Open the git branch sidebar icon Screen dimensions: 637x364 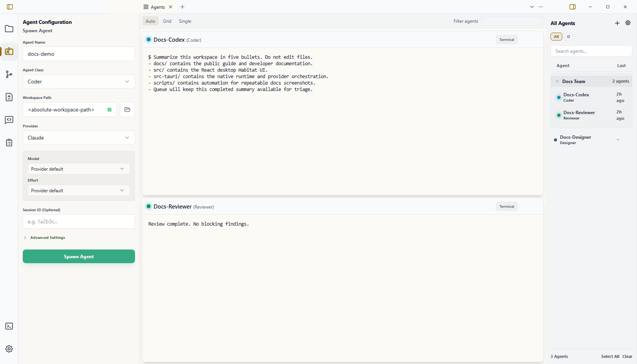(x=9, y=74)
